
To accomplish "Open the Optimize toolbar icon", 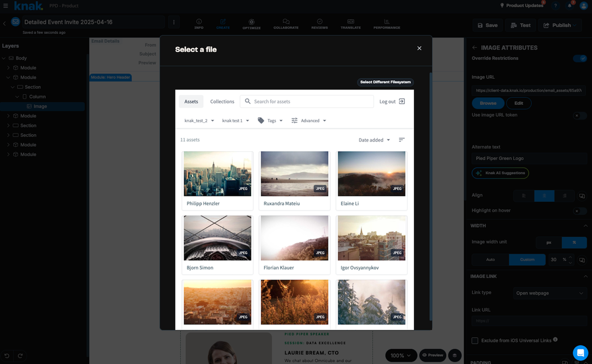I will coord(252,24).
